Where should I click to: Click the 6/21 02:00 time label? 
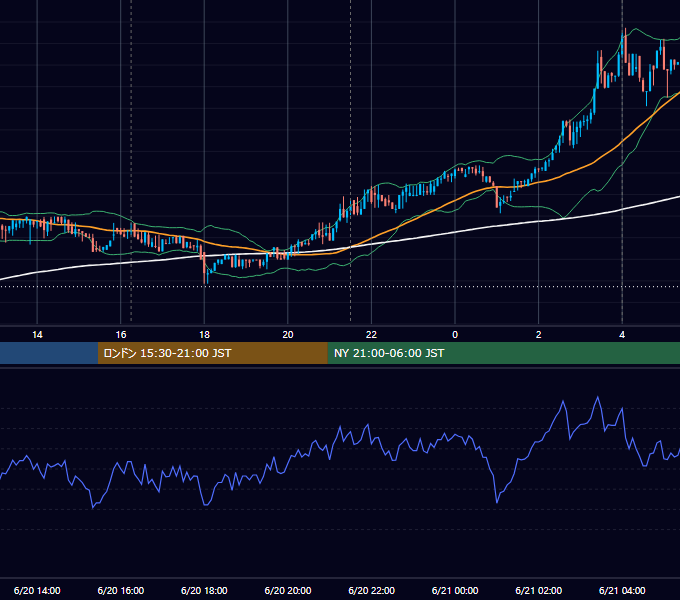coord(539,590)
